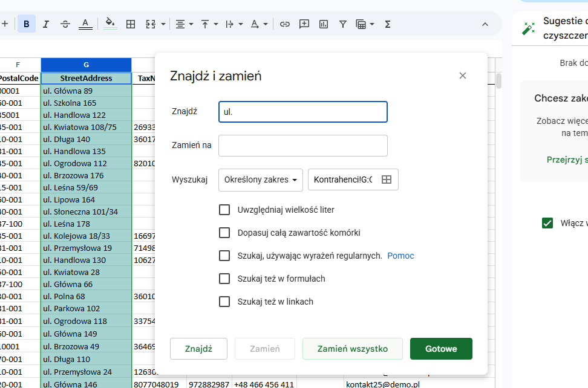The image size is (588, 388).
Task: Click Zamień wszystko button
Action: (353, 349)
